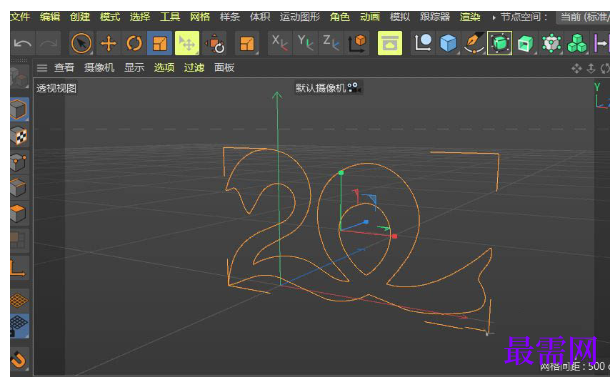616x382 pixels.
Task: Click the standalone orange square icon after the tool group
Action: (247, 43)
